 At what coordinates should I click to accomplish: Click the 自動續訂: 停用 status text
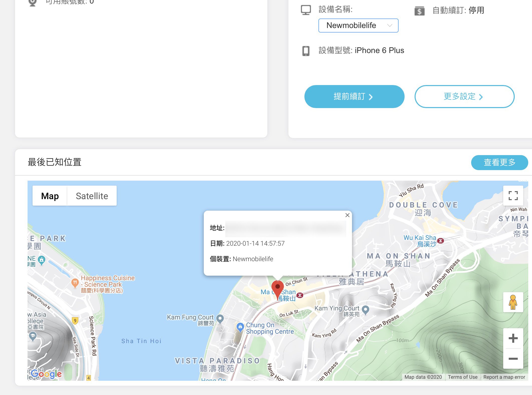[458, 11]
